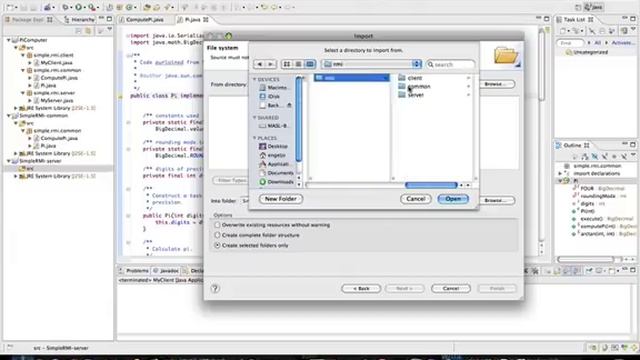The image size is (640, 360).
Task: Switch file chooser to column view
Action: (310, 64)
